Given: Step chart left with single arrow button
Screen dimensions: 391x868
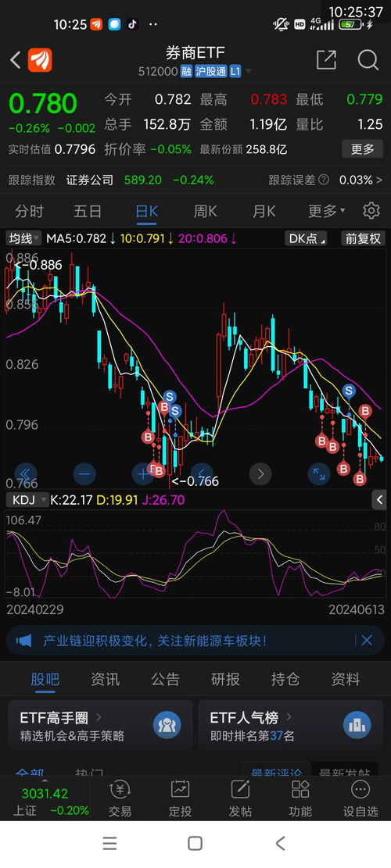Looking at the screenshot, I should tap(202, 474).
